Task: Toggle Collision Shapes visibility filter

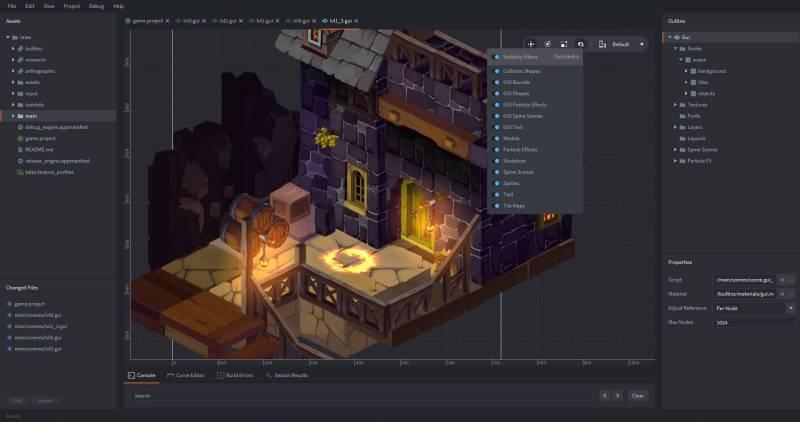Action: pyautogui.click(x=497, y=71)
